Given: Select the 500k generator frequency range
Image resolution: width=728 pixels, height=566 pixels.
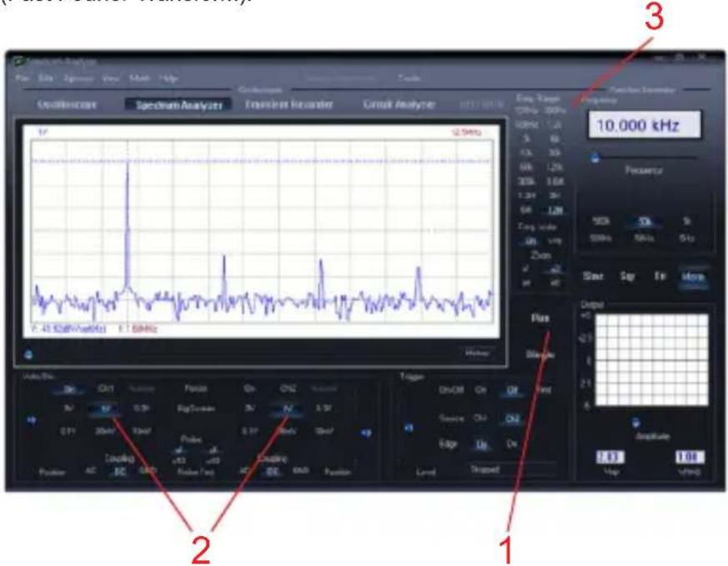Looking at the screenshot, I should 600,221.
